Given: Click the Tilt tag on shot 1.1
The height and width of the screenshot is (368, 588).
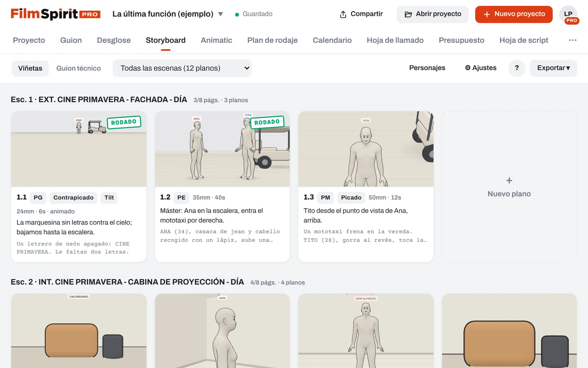Looking at the screenshot, I should [109, 198].
